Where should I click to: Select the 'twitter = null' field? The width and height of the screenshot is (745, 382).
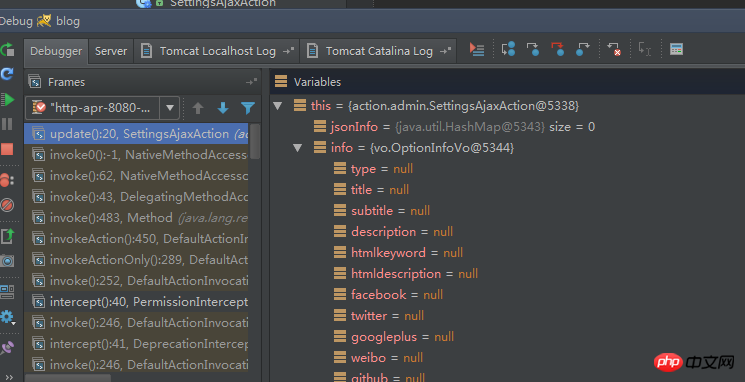point(379,315)
